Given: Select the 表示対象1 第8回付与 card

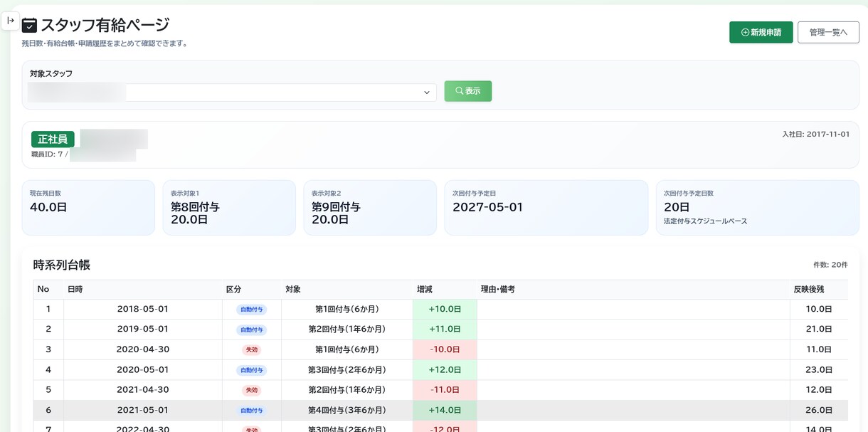Looking at the screenshot, I should click(229, 207).
